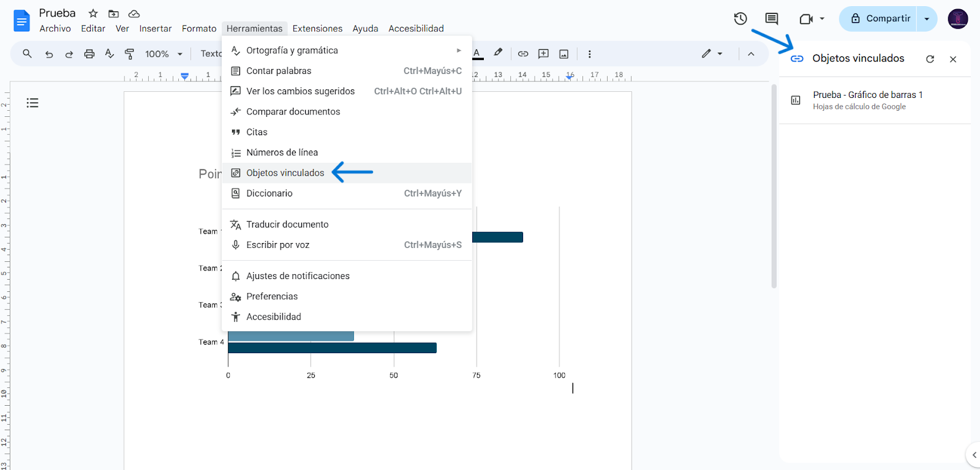Image resolution: width=980 pixels, height=470 pixels.
Task: Open the Archivo menu
Action: click(x=55, y=28)
